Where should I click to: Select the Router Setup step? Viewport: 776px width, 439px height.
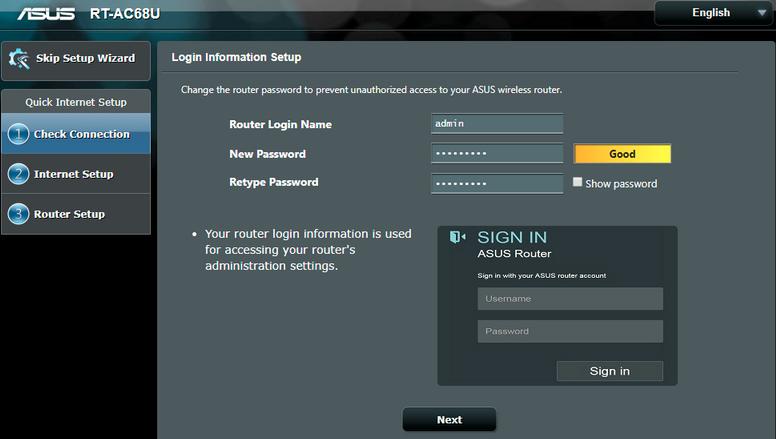click(x=76, y=214)
